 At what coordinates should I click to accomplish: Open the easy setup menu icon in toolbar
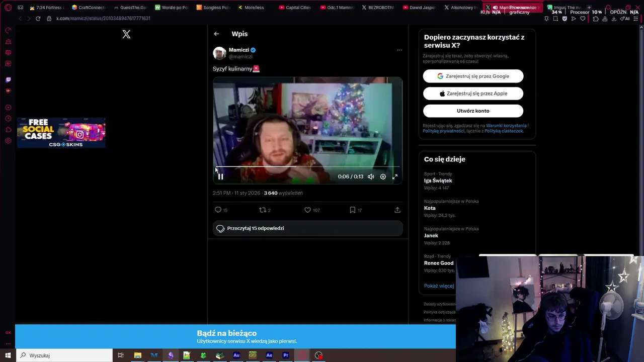pos(636,19)
